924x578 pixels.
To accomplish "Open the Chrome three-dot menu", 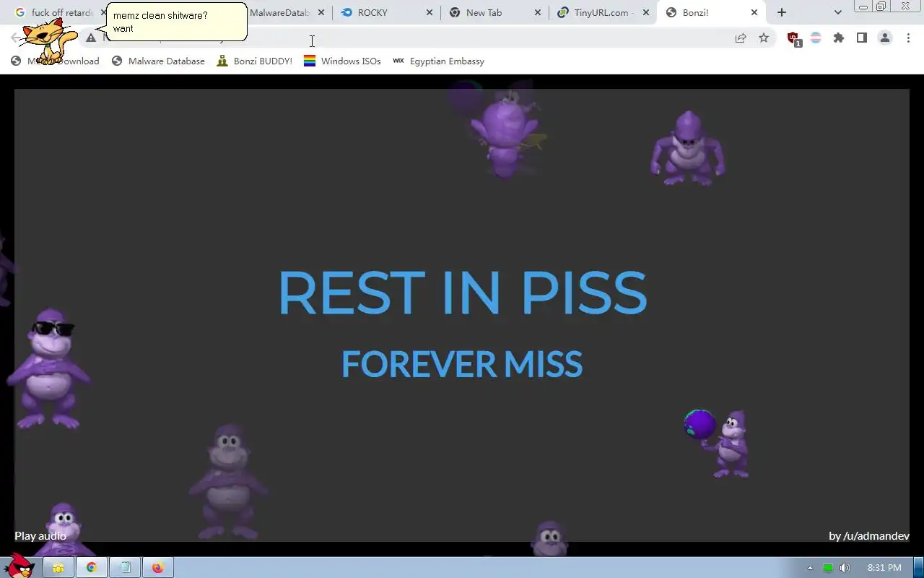I will click(x=908, y=38).
